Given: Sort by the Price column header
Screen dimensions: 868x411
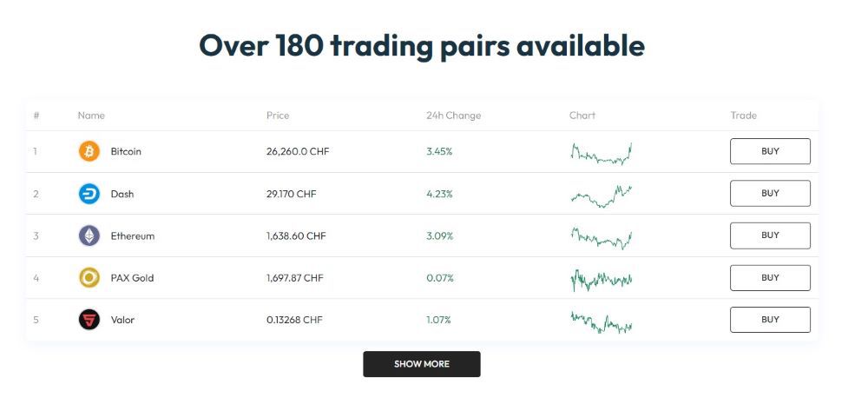Looking at the screenshot, I should point(278,116).
